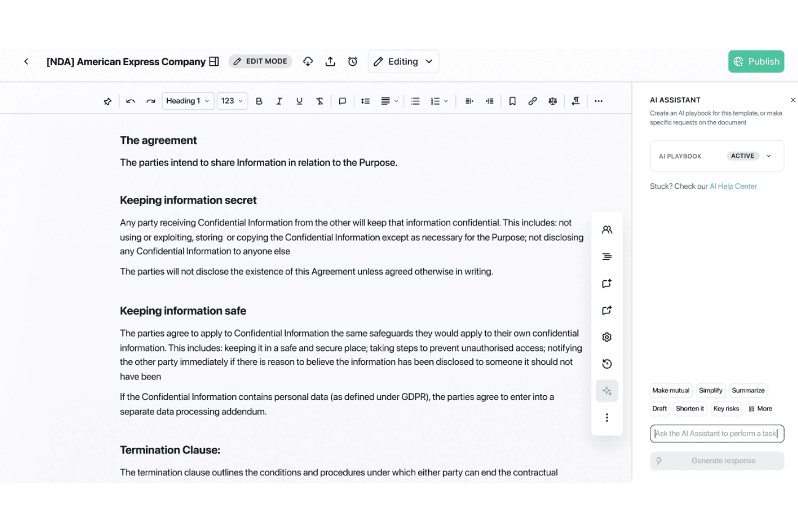Decrease indent from toolbar
This screenshot has width=798, height=532.
[x=490, y=101]
